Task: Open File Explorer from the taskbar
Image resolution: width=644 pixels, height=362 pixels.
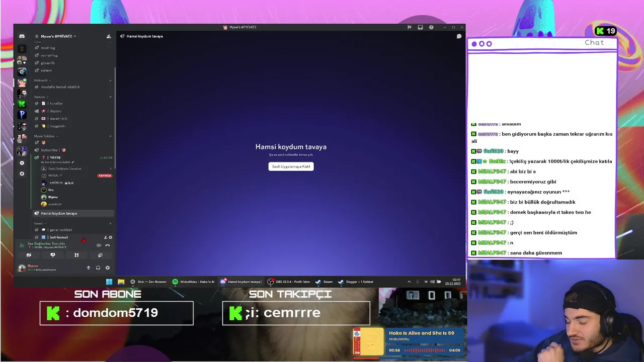Action: click(121, 282)
